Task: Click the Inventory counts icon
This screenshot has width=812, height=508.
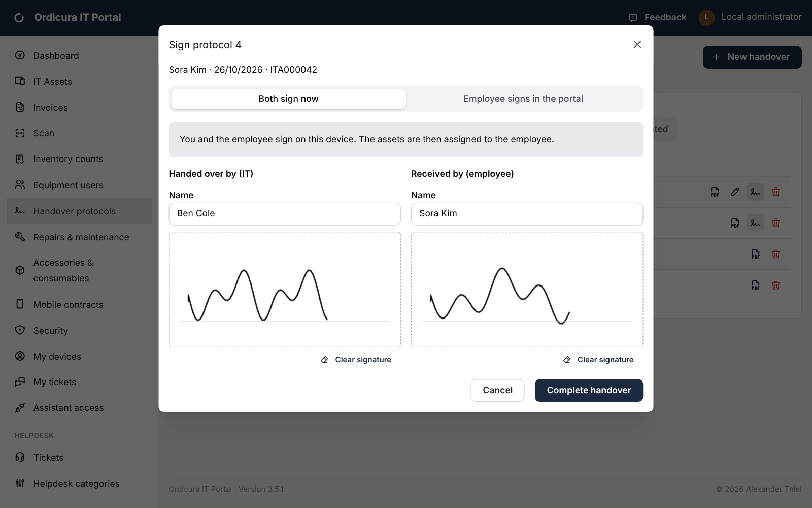Action: (20, 159)
